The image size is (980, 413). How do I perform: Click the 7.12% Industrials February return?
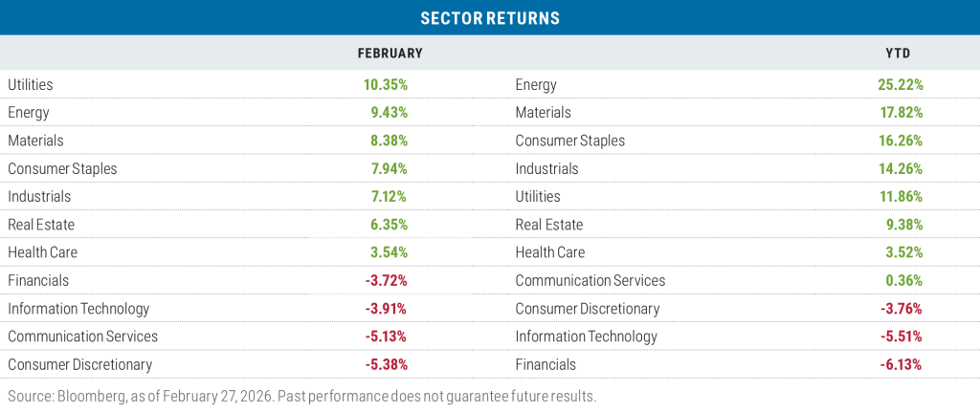point(388,196)
